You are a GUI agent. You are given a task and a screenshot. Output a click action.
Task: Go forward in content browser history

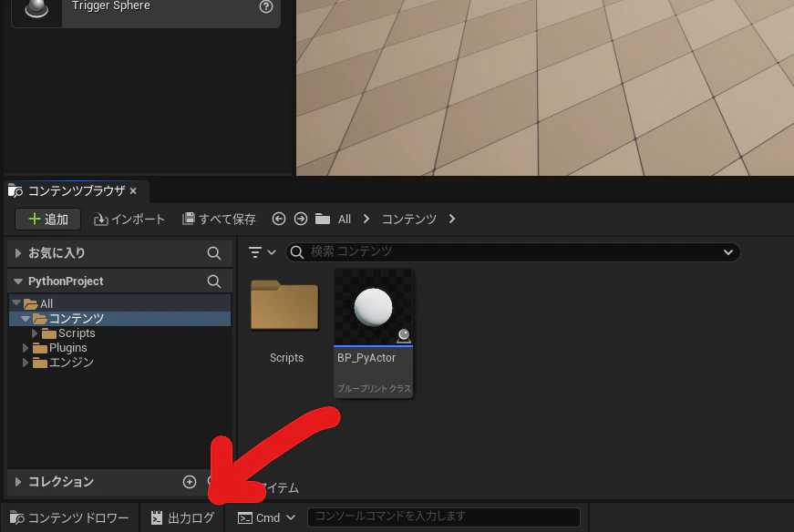tap(301, 219)
